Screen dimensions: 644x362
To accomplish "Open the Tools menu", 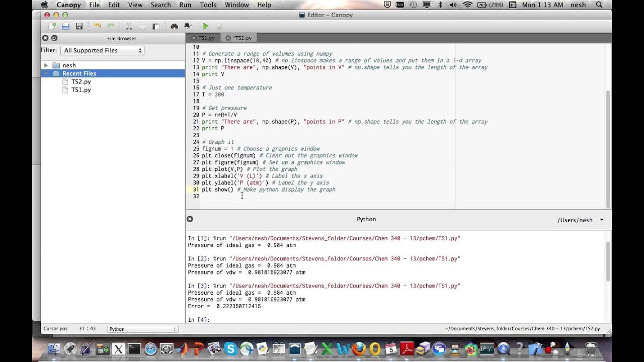I will point(208,5).
